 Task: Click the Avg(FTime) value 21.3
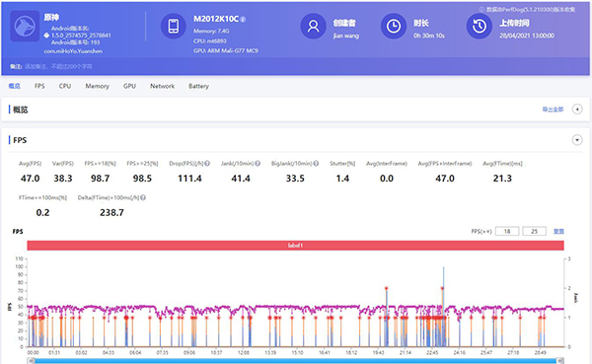(502, 179)
